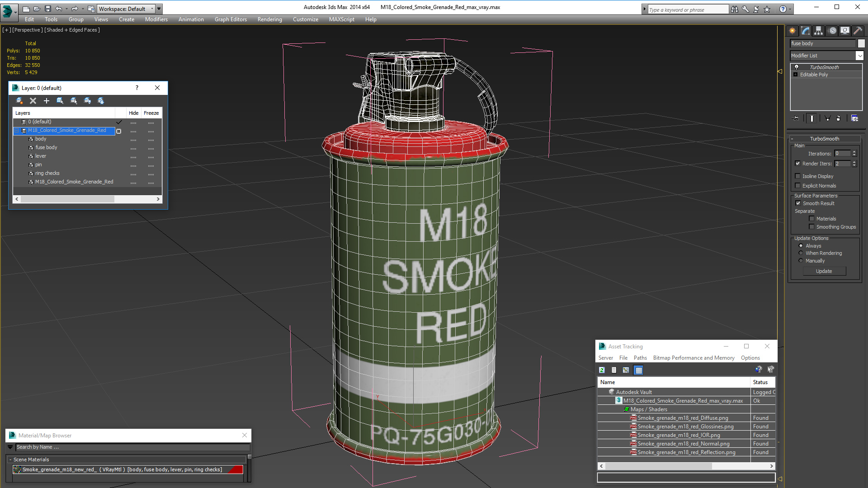This screenshot has width=868, height=488.
Task: Select the When Rendering update option
Action: coord(801,253)
